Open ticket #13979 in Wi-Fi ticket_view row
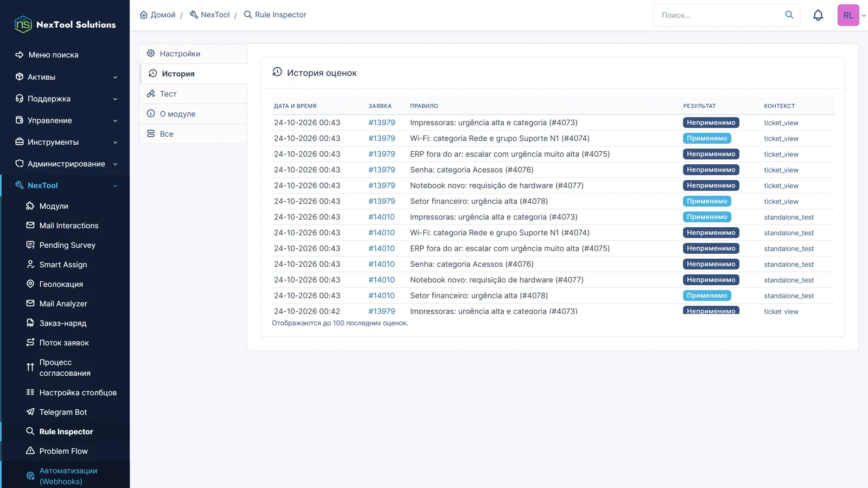 (382, 138)
